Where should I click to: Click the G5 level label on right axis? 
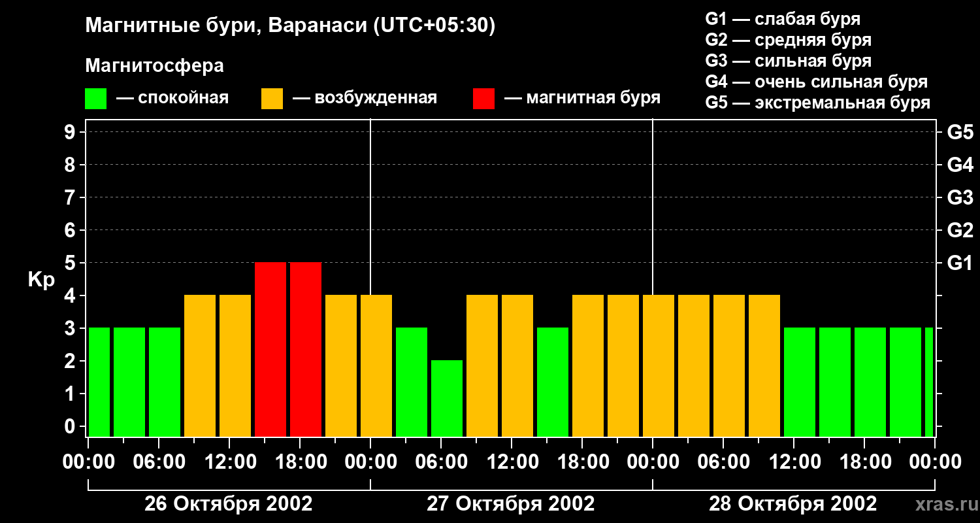[960, 132]
